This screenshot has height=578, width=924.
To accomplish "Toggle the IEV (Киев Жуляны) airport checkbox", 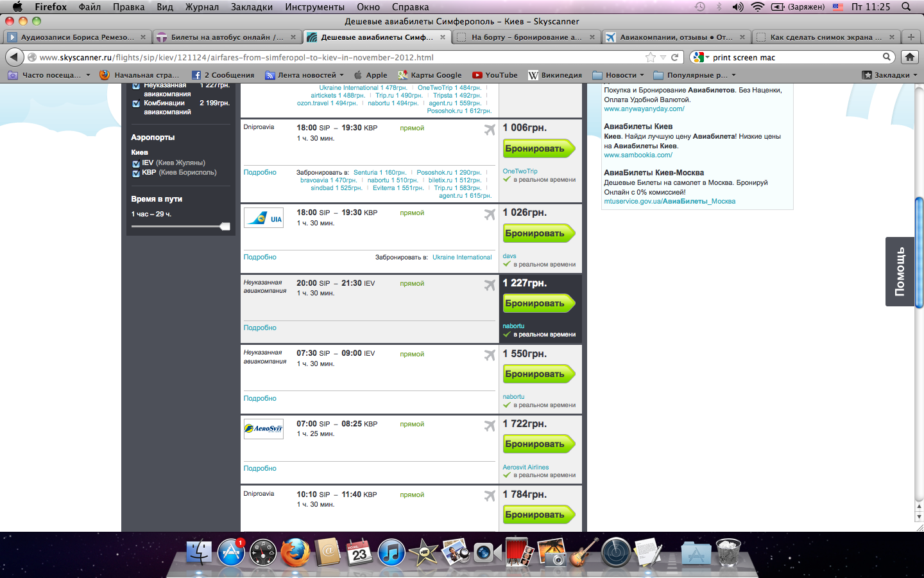I will click(136, 164).
